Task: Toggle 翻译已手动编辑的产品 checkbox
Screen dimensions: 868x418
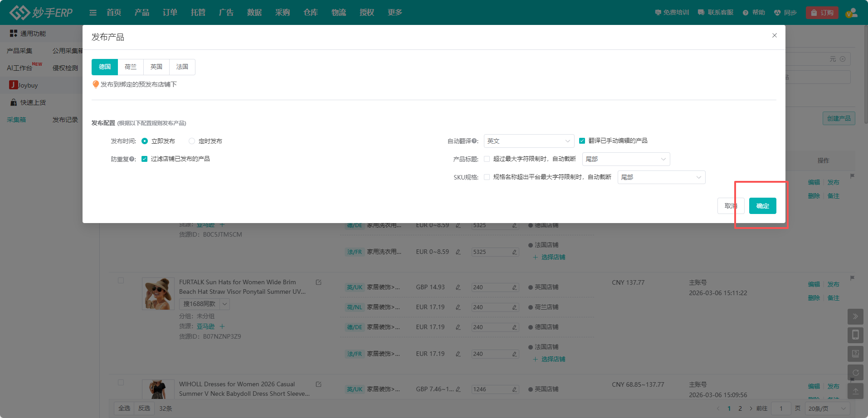Action: pyautogui.click(x=582, y=141)
